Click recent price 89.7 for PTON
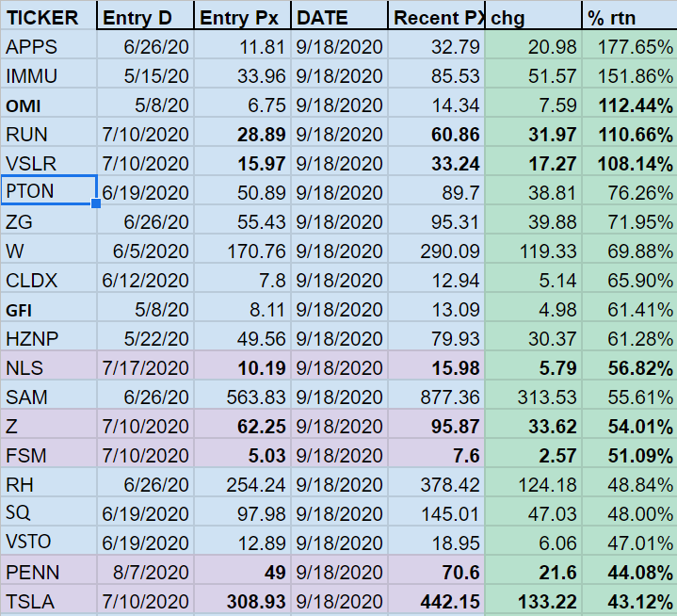Viewport: 677px width, 616px height. 437,191
